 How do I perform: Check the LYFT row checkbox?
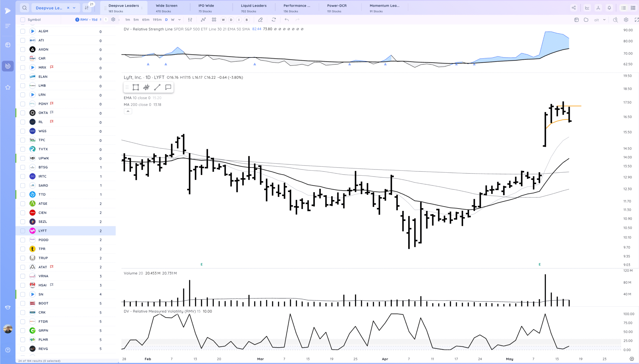click(23, 231)
